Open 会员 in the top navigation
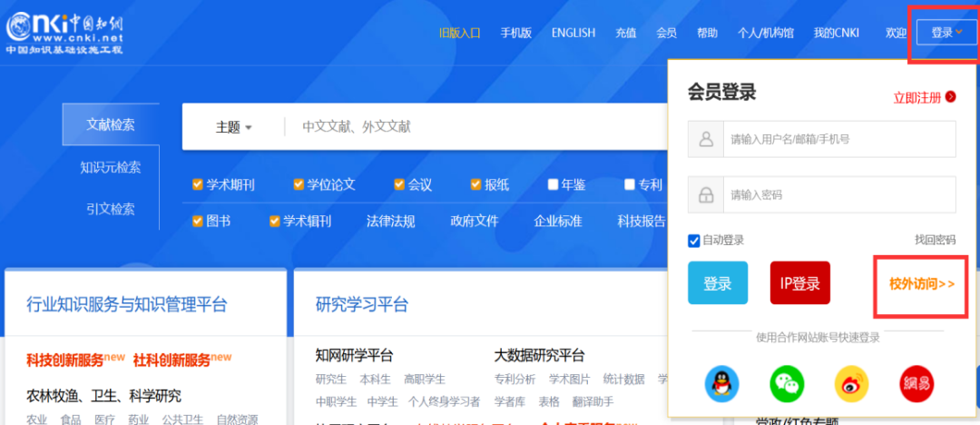Screen dimensions: 980x425 click(x=666, y=34)
